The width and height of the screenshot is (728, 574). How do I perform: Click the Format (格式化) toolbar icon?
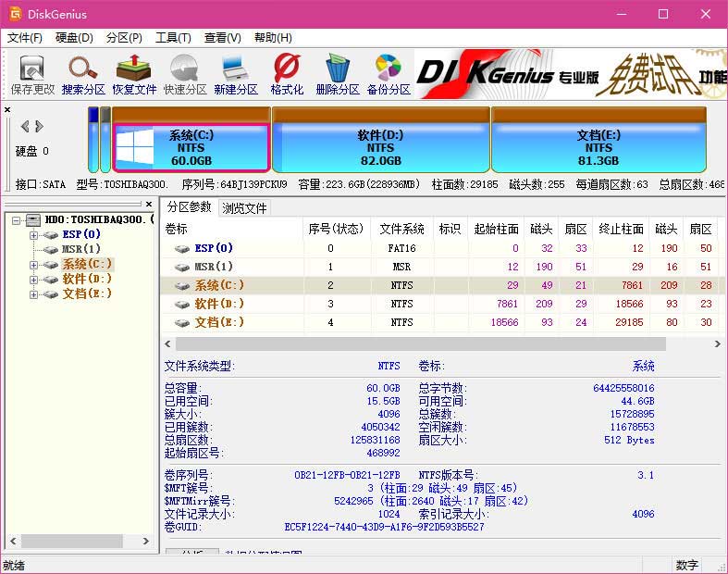coord(287,74)
